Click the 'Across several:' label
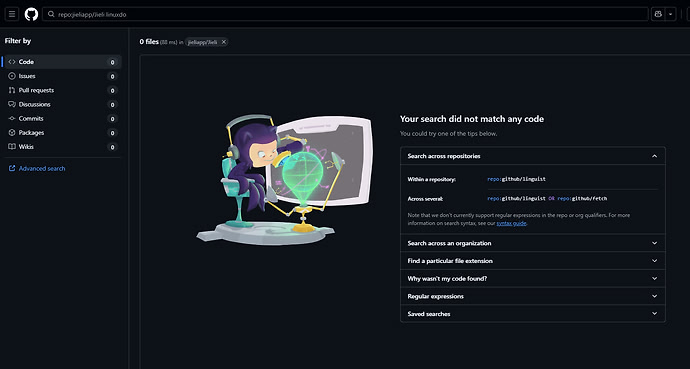This screenshot has width=690, height=369. pos(425,199)
